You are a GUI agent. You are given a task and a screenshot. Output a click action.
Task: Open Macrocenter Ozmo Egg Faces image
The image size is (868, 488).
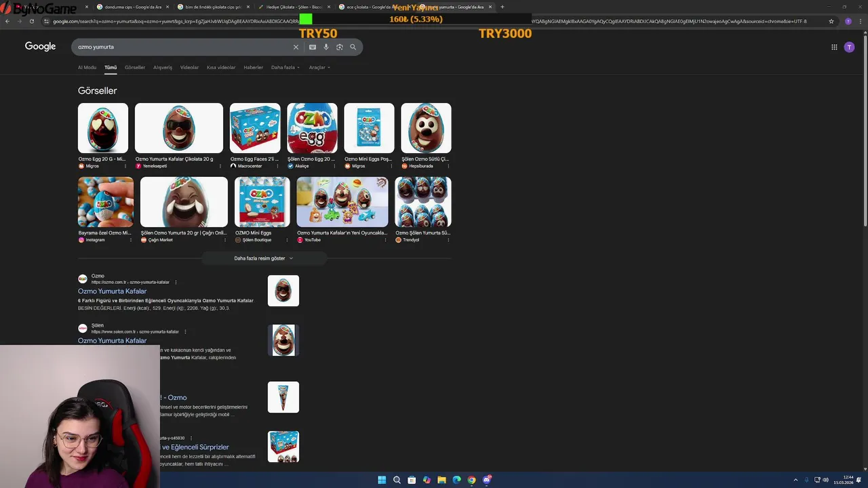click(x=255, y=128)
